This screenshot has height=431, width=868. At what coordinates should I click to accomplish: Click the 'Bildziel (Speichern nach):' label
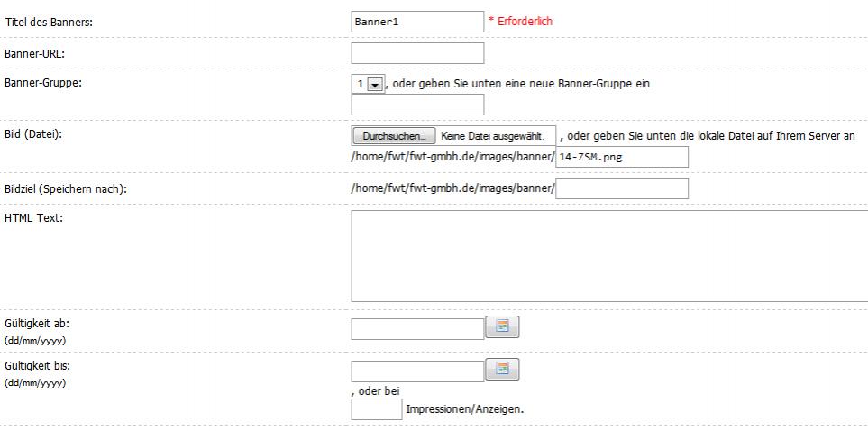click(66, 188)
